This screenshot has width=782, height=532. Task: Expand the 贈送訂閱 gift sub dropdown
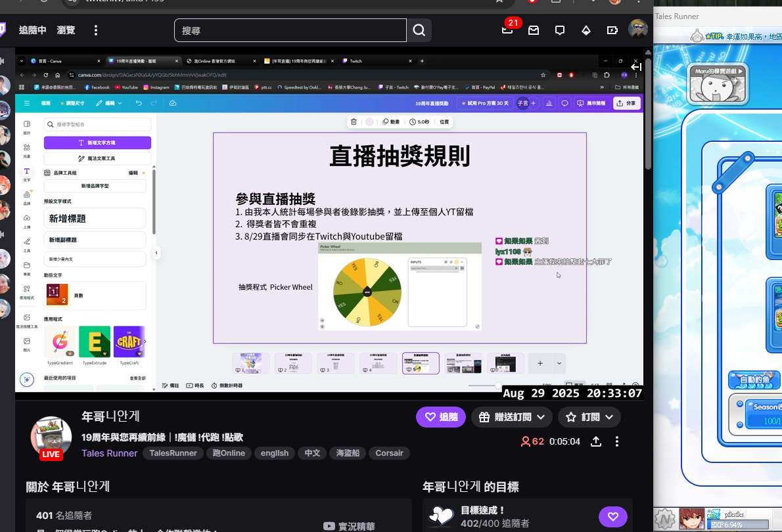[511, 417]
